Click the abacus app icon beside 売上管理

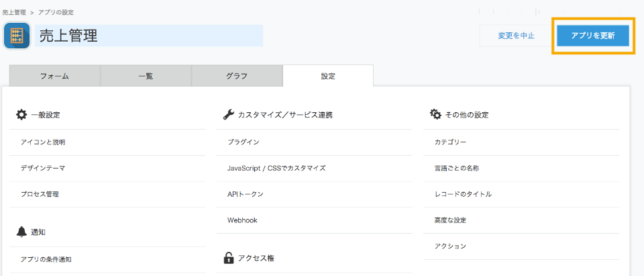[16, 36]
